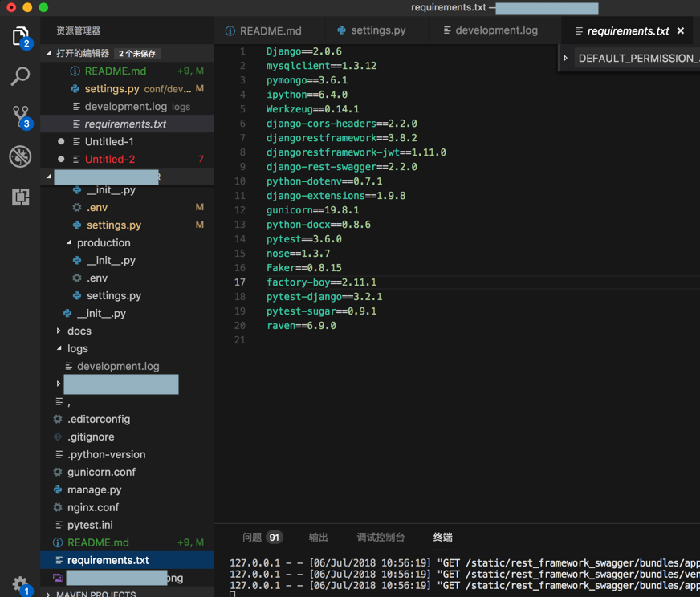Open the Debug view icon
This screenshot has width=700, height=597.
coord(20,156)
